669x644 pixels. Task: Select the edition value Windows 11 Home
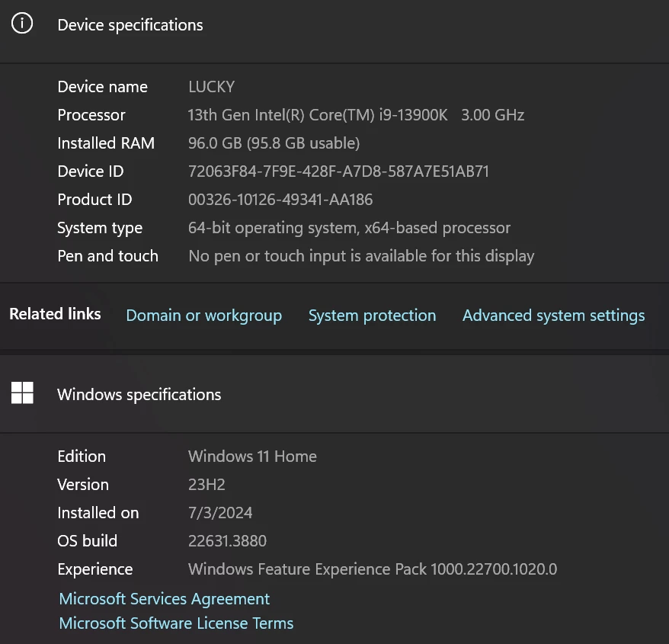252,457
